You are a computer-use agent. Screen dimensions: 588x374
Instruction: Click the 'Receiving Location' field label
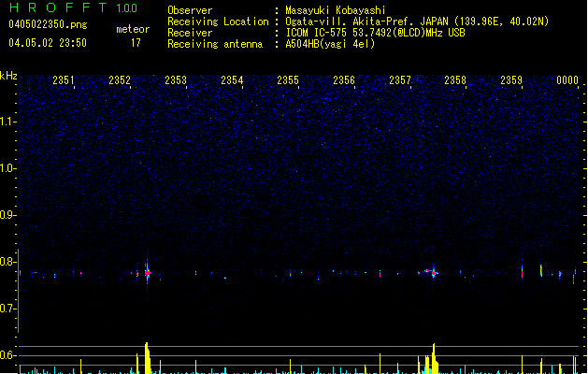[x=218, y=22]
